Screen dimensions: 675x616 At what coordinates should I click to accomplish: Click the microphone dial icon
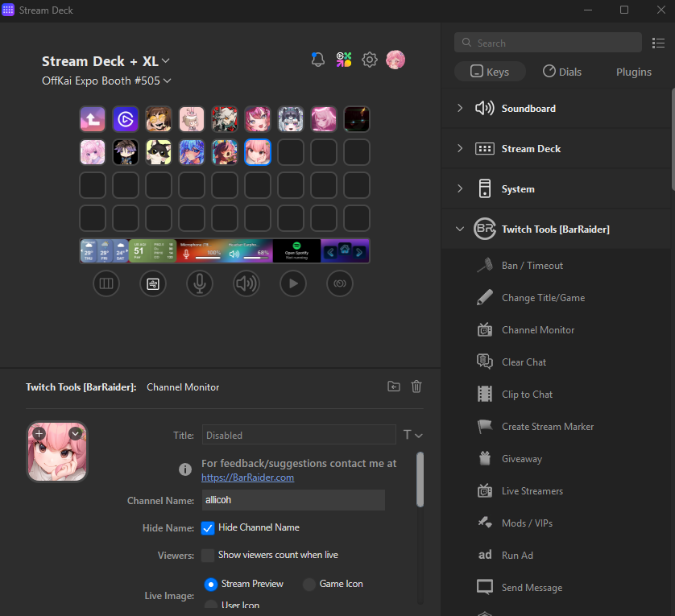200,283
